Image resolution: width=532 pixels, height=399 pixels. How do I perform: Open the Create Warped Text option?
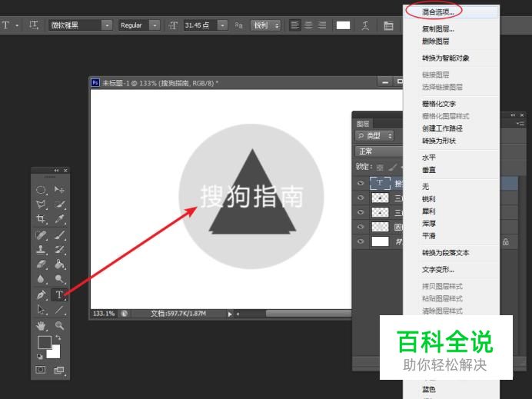pyautogui.click(x=365, y=25)
